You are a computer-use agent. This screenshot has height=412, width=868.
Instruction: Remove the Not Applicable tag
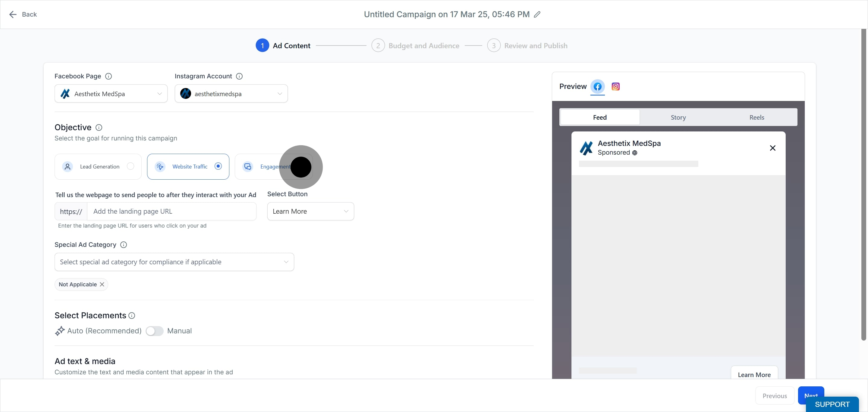[102, 284]
